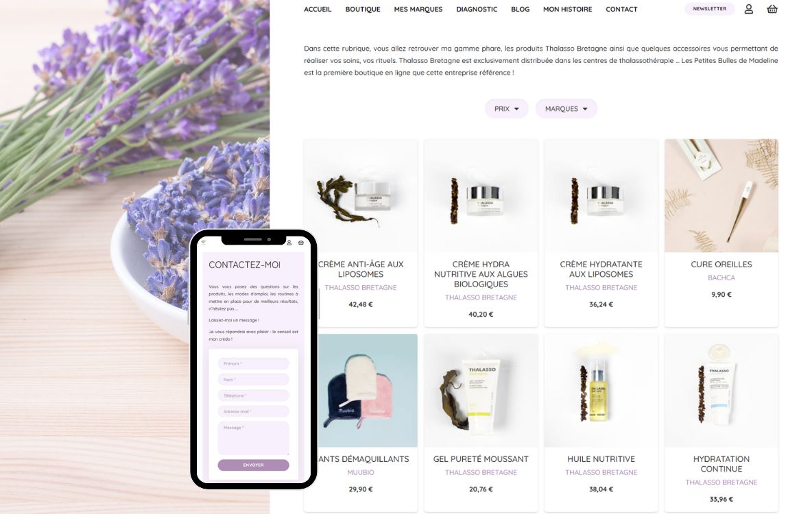
Task: Click the NEWSLETTER button
Action: pyautogui.click(x=709, y=9)
